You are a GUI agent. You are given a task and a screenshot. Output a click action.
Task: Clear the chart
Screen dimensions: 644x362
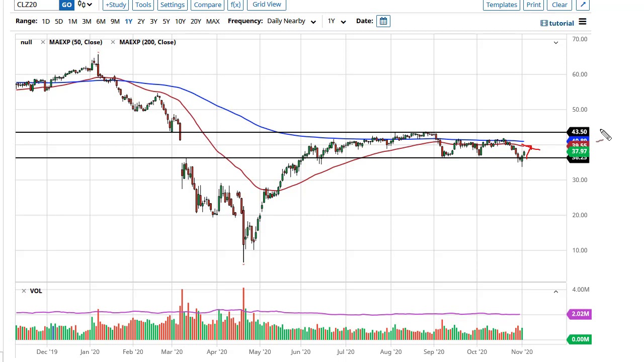(559, 5)
